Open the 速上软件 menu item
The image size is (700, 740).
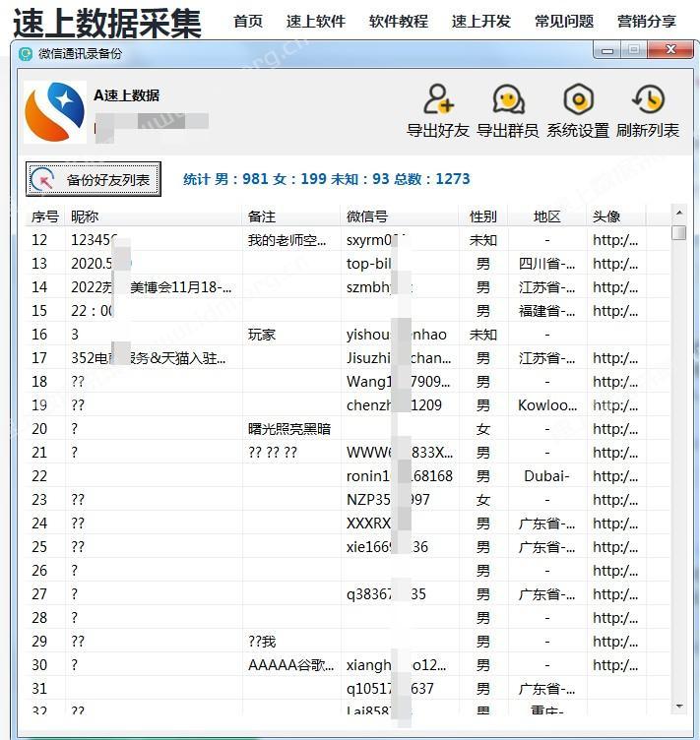tap(316, 22)
